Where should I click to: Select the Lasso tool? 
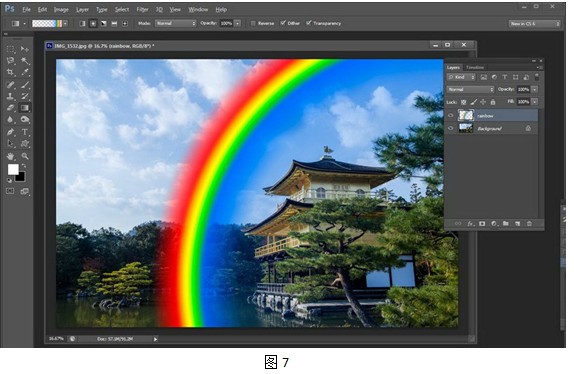pos(10,61)
